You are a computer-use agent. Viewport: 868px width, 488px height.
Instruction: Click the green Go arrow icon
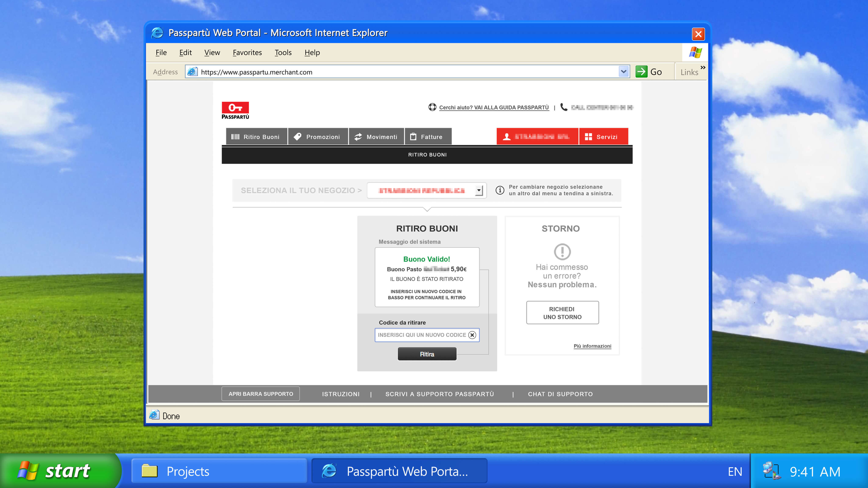point(641,72)
